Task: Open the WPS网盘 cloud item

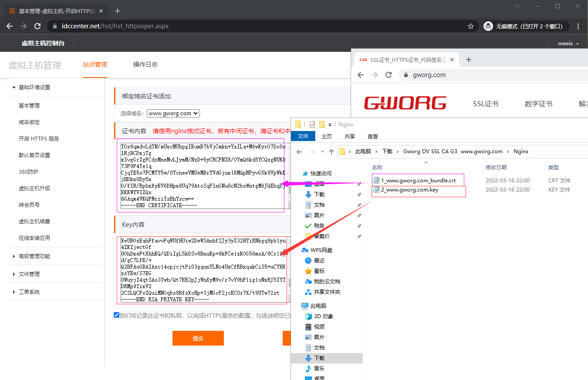Action: [x=321, y=250]
